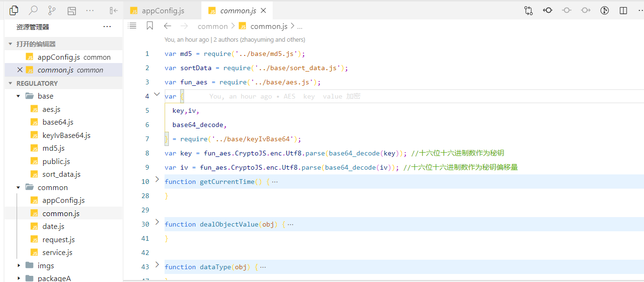Image resolution: width=644 pixels, height=282 pixels.
Task: Click the breadcrumb trailing ellipsis
Action: (x=299, y=27)
